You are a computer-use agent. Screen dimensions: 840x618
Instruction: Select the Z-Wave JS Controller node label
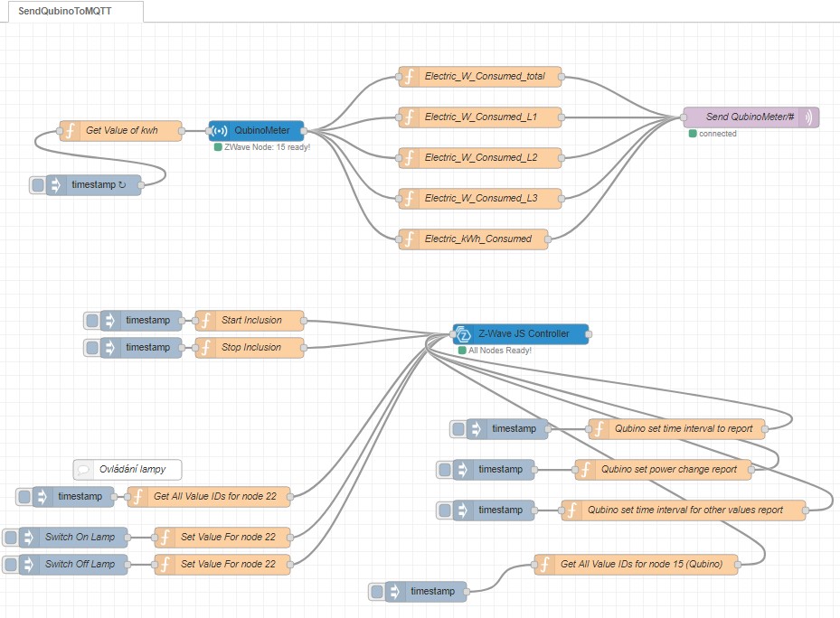524,333
